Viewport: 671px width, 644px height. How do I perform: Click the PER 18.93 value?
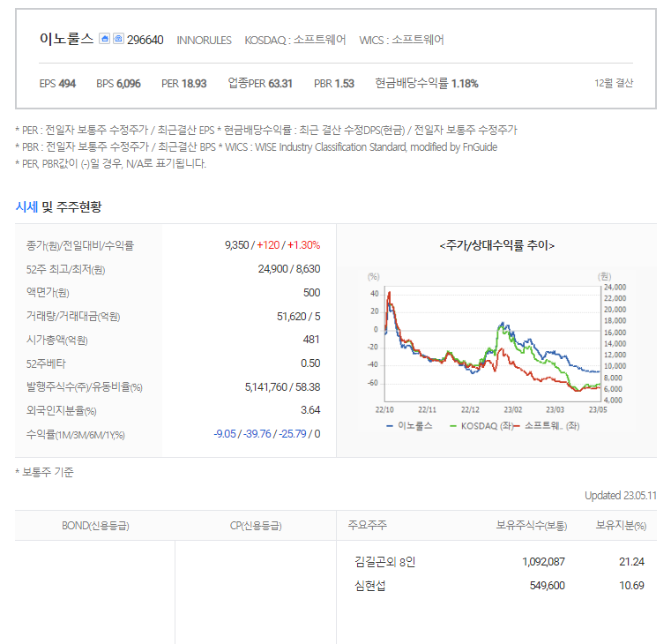pyautogui.click(x=184, y=84)
